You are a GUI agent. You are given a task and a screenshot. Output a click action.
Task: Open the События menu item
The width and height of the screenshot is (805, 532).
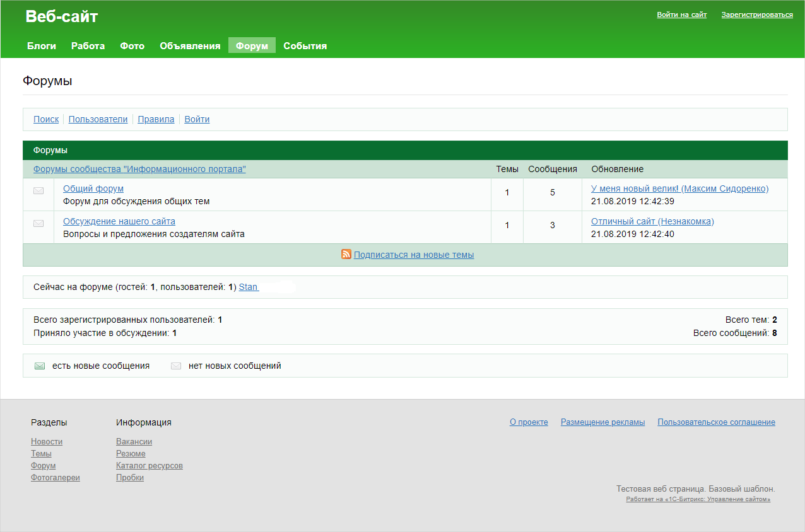(x=305, y=46)
